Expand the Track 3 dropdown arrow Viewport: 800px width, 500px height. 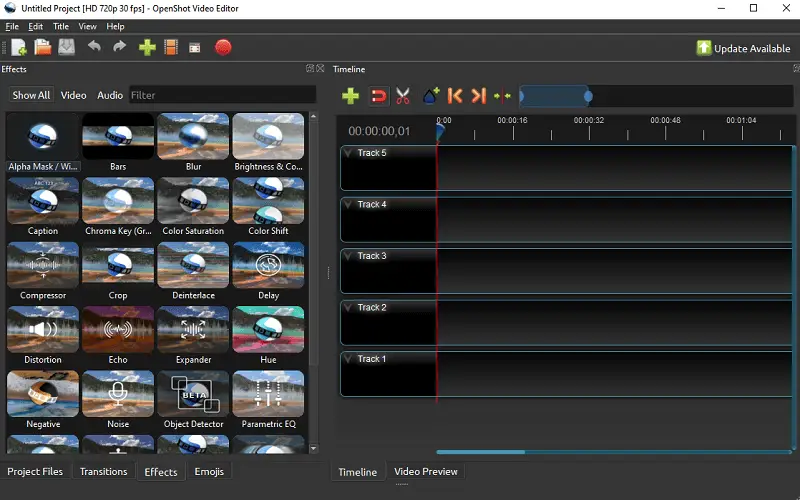pyautogui.click(x=348, y=256)
